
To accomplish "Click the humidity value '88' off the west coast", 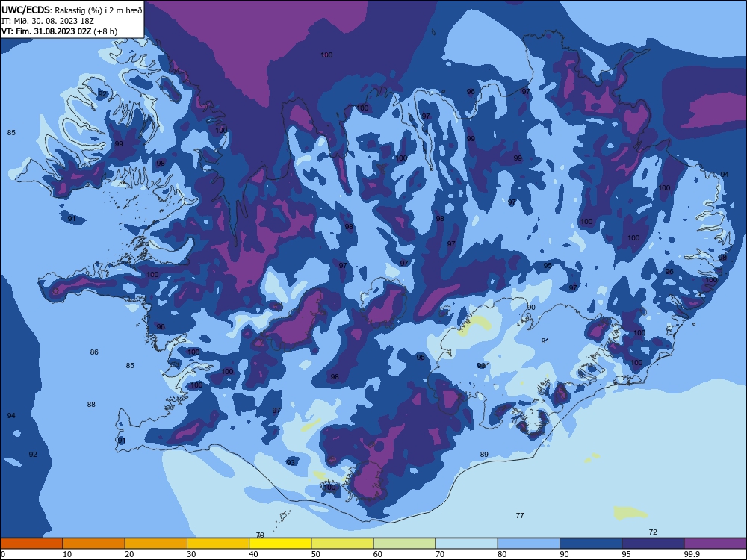I will coord(91,405).
